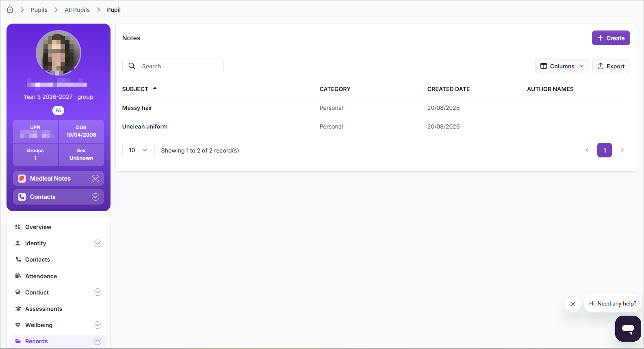Viewport: 644px width, 349px height.
Task: Select page 1 in pagination
Action: (x=605, y=150)
